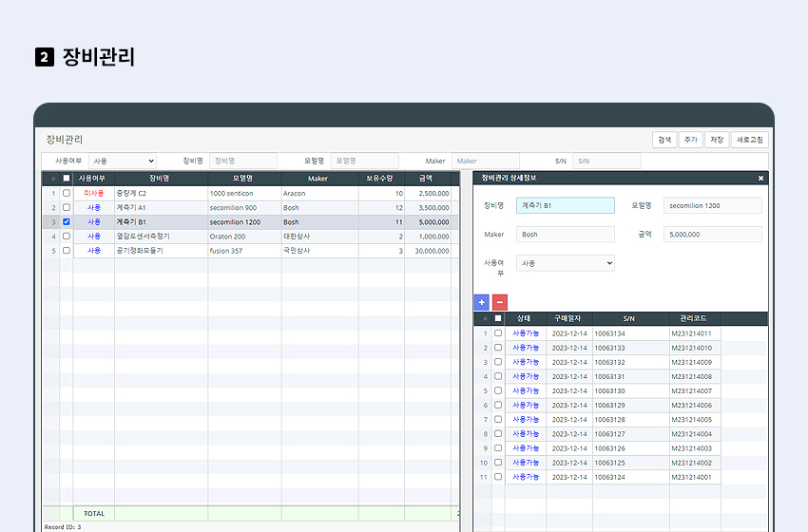Check the box for 중량계 C2 row
The height and width of the screenshot is (532, 808).
coord(66,193)
